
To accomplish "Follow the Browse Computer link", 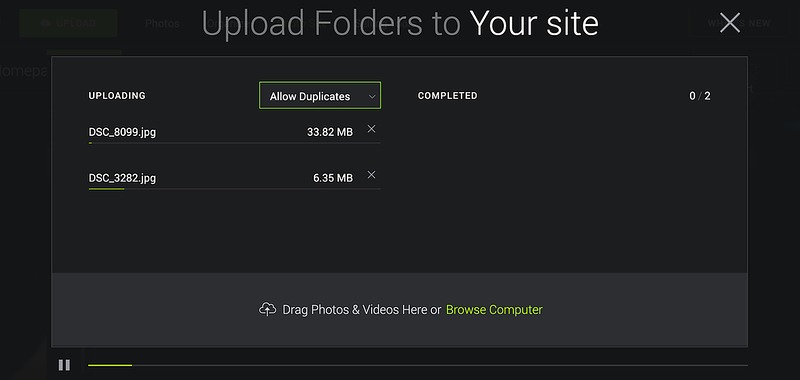I will [494, 310].
